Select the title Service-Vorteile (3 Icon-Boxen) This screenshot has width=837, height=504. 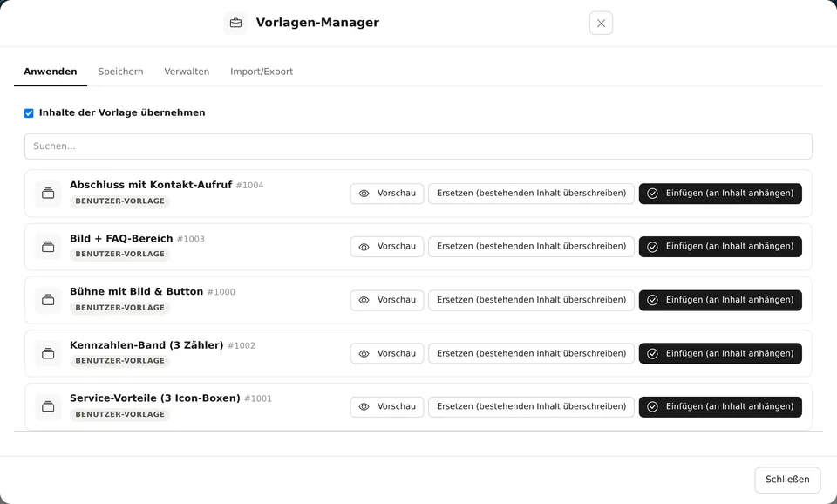[x=155, y=398]
